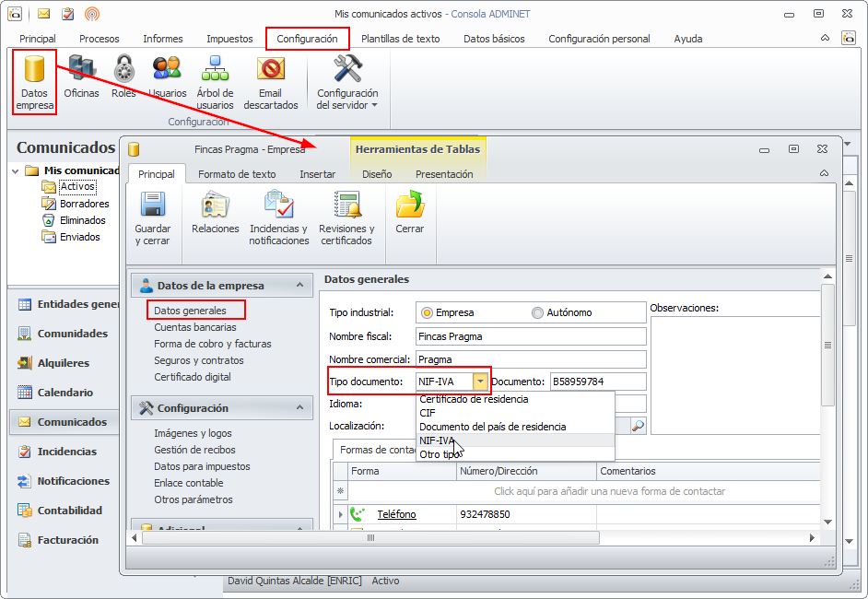Collapse the main window ribbon
The height and width of the screenshot is (599, 868).
tap(825, 38)
